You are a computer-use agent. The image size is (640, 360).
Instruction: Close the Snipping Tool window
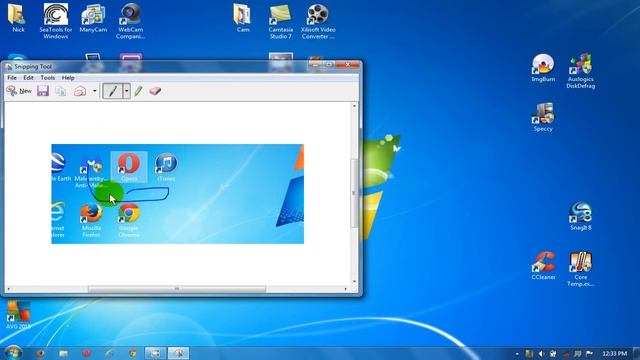(x=348, y=64)
